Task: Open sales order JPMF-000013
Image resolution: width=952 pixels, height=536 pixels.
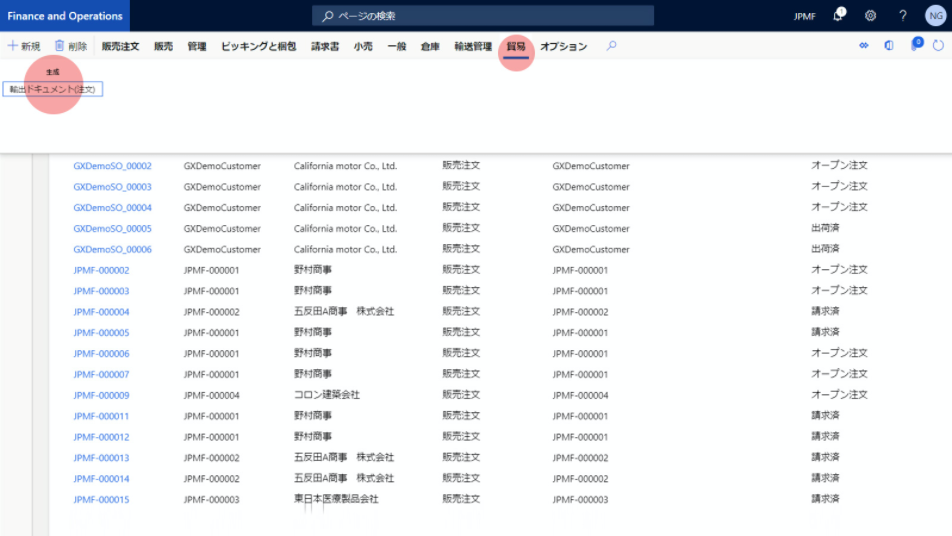Action: 101,458
